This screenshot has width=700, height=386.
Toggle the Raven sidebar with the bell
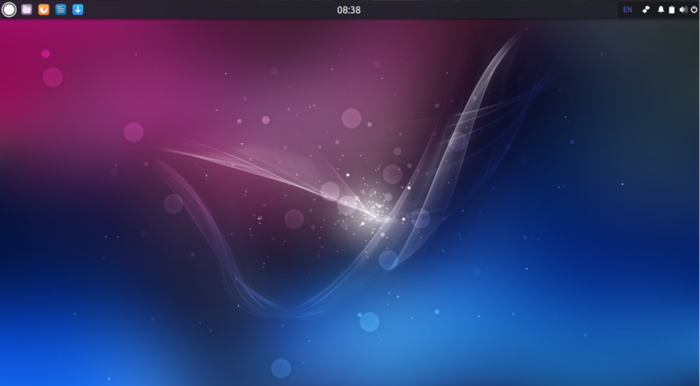tap(661, 10)
